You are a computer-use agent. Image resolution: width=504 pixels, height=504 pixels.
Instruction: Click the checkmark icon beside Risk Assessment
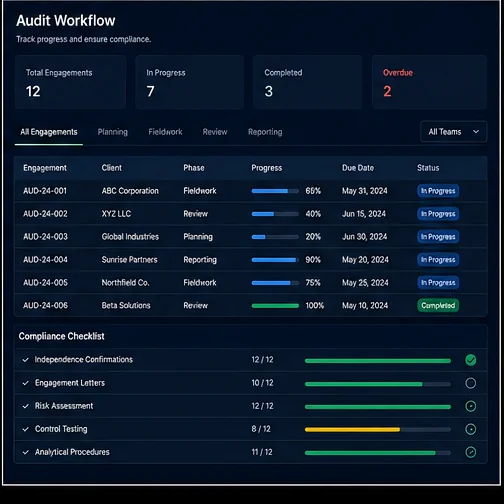click(x=25, y=406)
